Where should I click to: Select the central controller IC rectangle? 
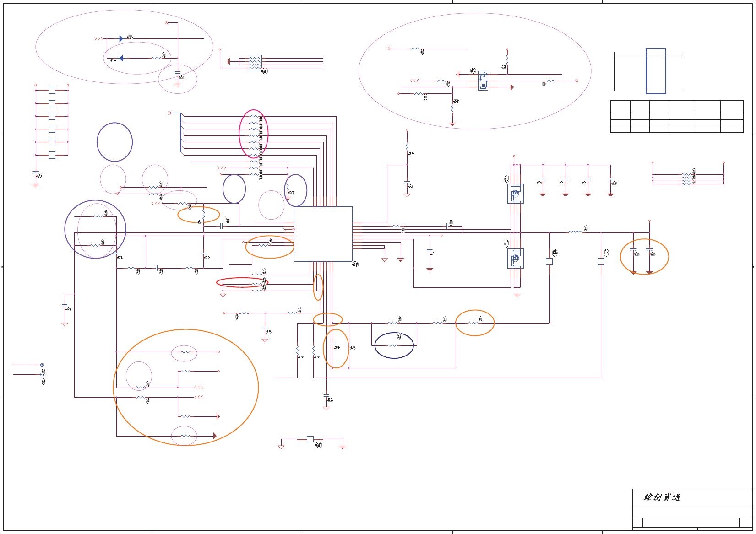click(323, 234)
